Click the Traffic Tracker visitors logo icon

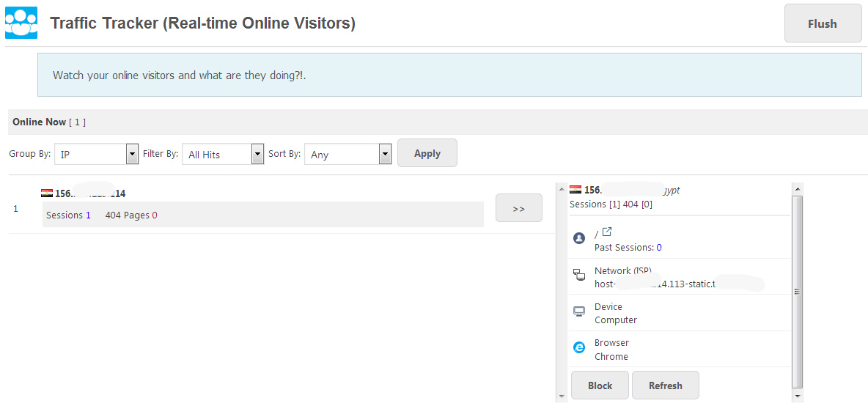coord(21,23)
